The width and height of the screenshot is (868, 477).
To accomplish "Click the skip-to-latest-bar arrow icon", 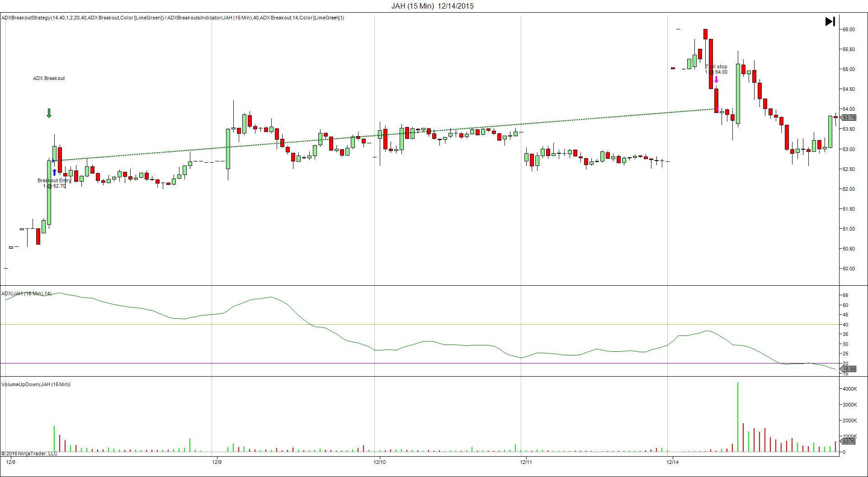I will click(x=830, y=21).
